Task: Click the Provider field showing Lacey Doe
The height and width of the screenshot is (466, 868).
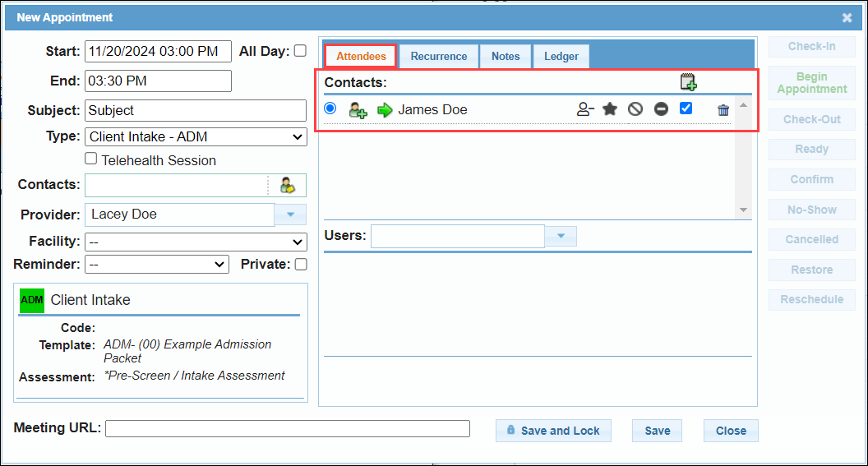Action: [x=179, y=215]
